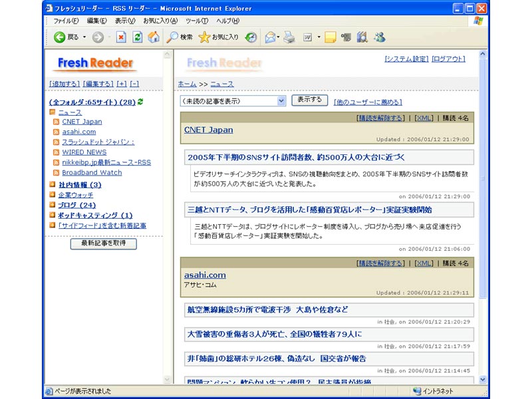
Task: Open article 航空無線施設5カ所で電波干渉 headline
Action: [268, 309]
